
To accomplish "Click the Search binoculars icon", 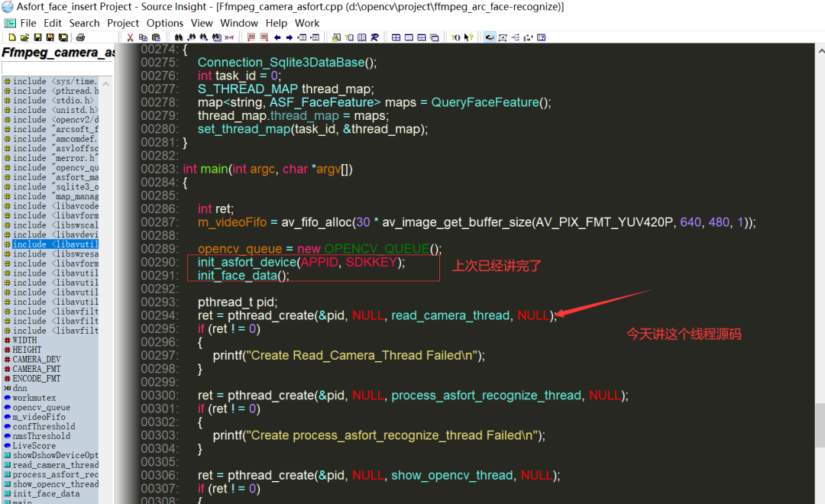I will pyautogui.click(x=178, y=37).
